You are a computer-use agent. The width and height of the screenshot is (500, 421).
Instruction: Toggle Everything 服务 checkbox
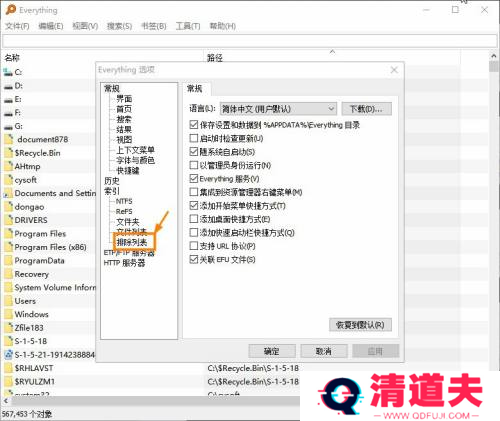click(194, 179)
